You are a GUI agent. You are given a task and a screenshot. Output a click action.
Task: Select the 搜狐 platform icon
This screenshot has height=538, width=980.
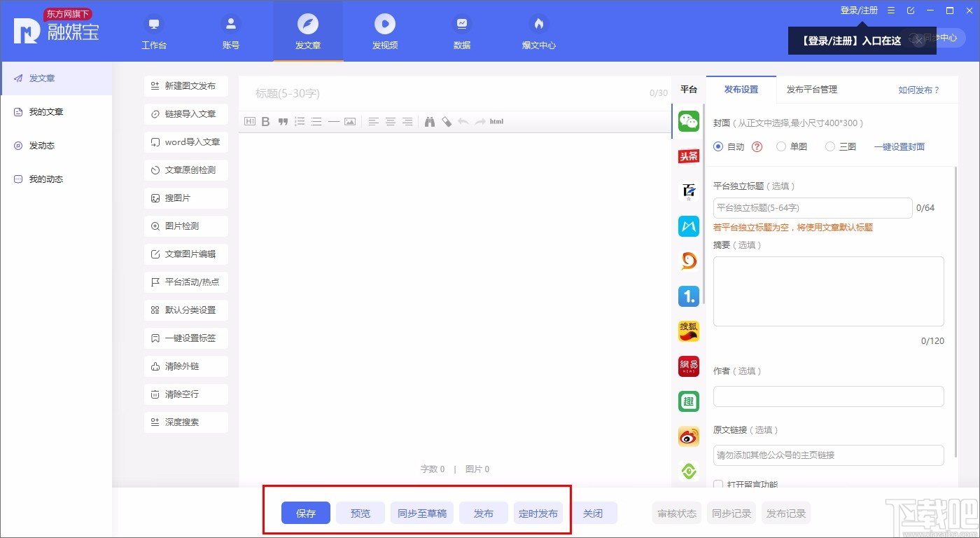(688, 331)
